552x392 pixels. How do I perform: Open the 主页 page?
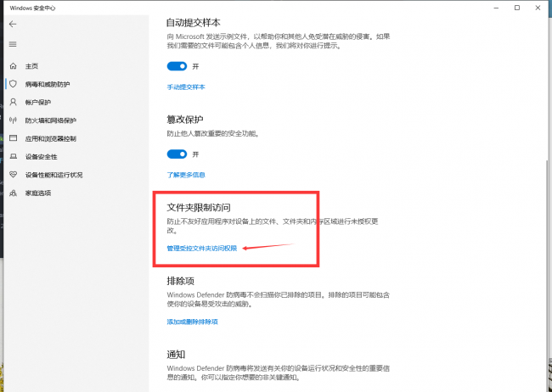point(31,66)
